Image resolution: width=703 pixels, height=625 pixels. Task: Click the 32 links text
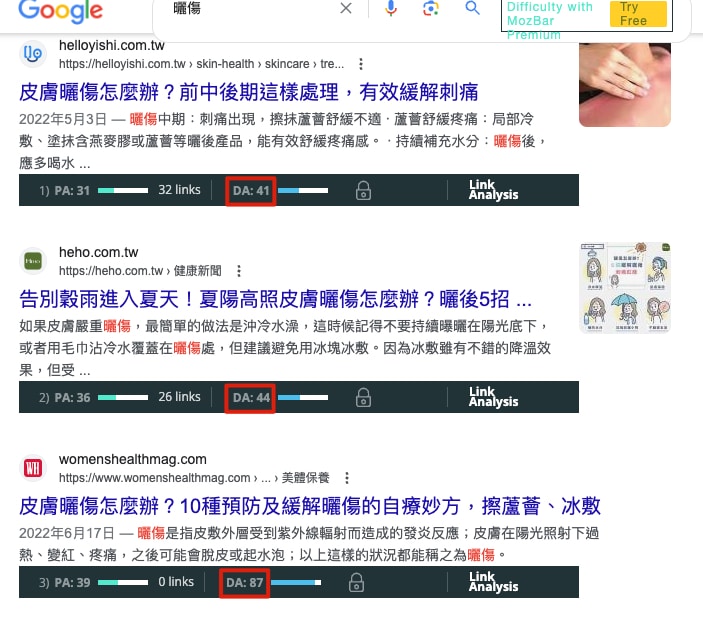tap(179, 190)
